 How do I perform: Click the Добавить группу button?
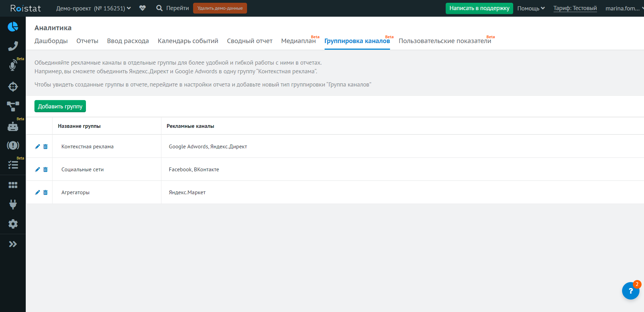pos(60,106)
